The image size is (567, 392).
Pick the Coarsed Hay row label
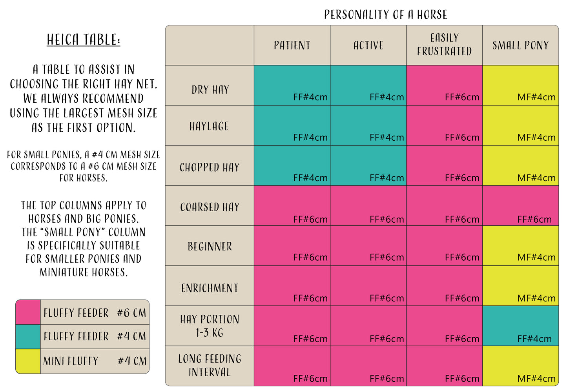(x=210, y=207)
